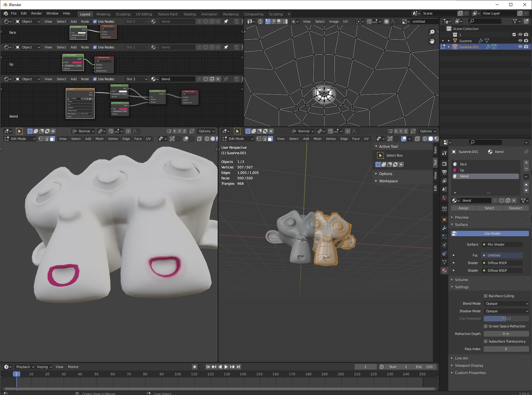The width and height of the screenshot is (532, 395).
Task: Open the Output properties tab
Action: click(444, 172)
